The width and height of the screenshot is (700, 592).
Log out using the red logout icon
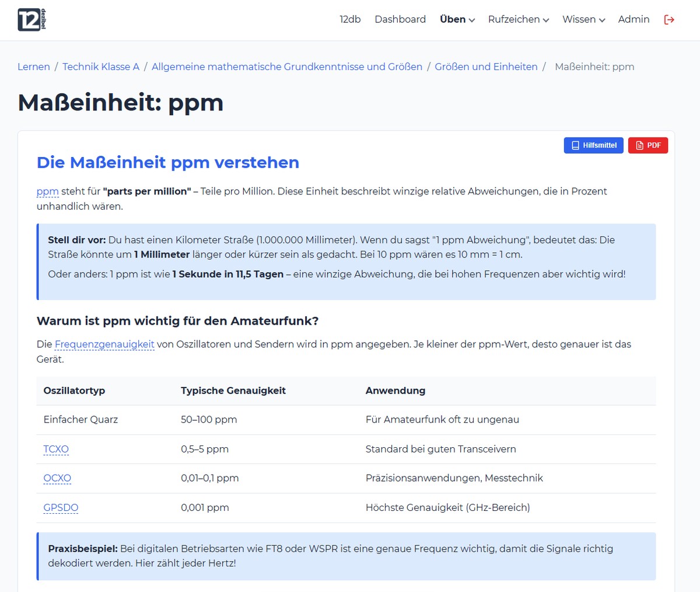click(x=669, y=19)
